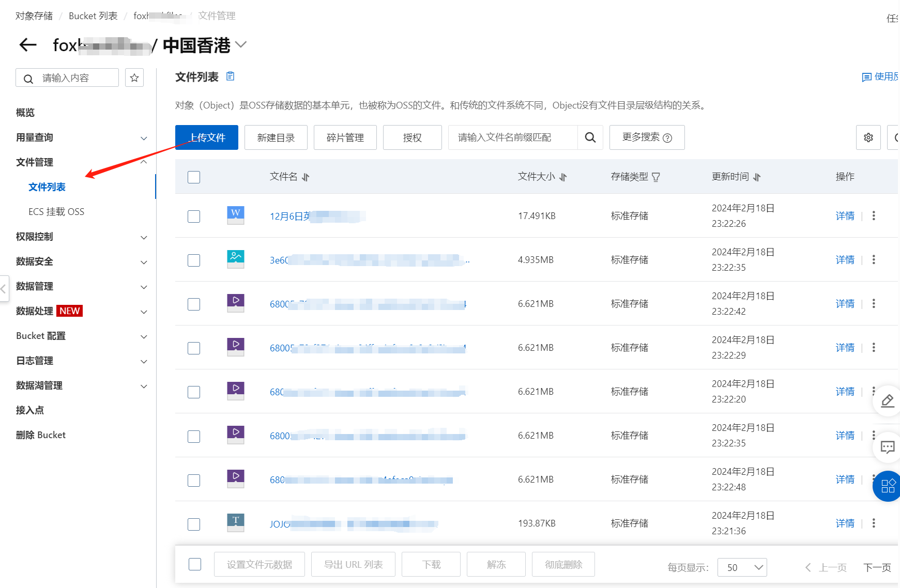This screenshot has height=588, width=900.
Task: Collapse the 文件管理 sidebar section
Action: (144, 162)
